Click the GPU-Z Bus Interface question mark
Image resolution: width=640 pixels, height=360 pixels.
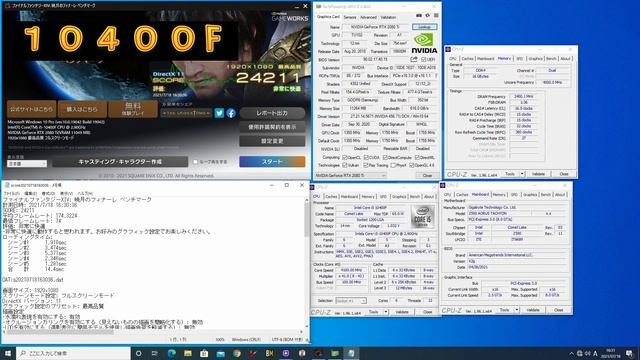pyautogui.click(x=436, y=76)
